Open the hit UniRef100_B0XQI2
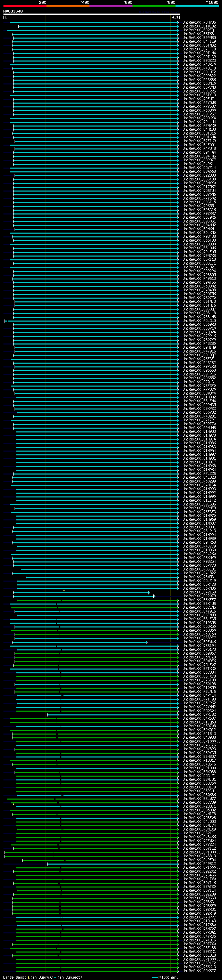 (199, 730)
